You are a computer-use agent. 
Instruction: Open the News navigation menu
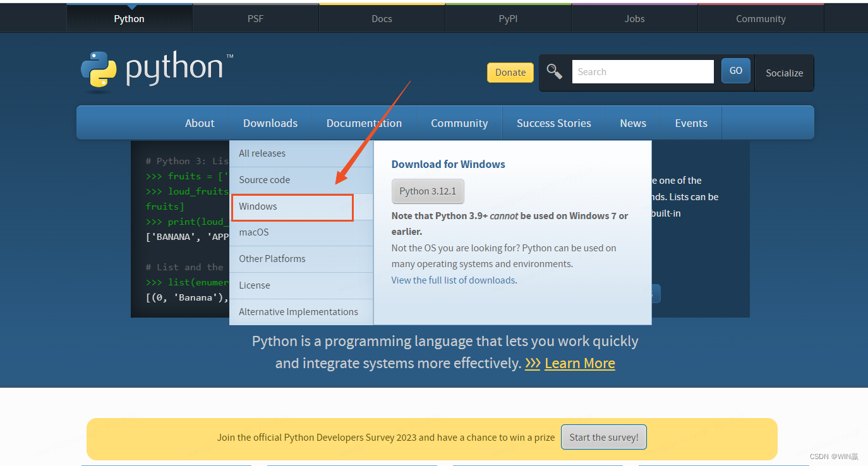(x=633, y=123)
